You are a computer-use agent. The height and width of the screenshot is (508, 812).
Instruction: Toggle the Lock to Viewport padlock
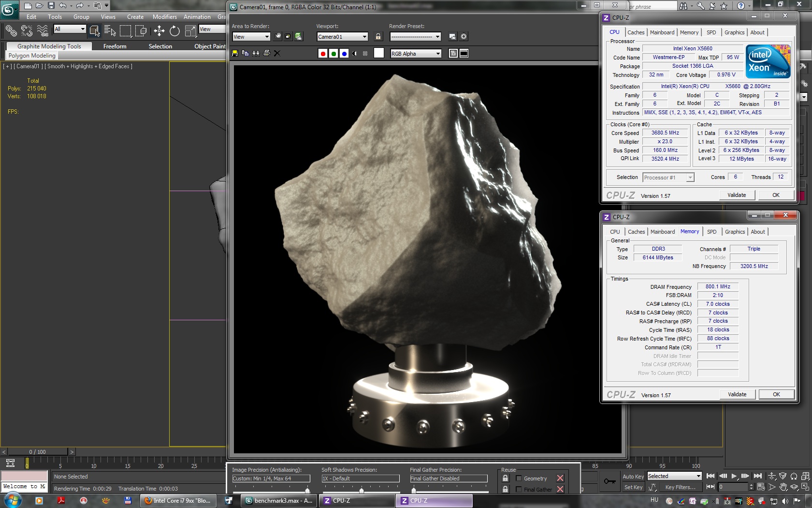click(x=378, y=36)
